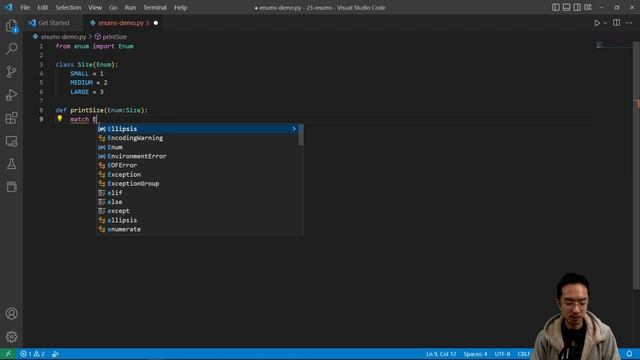Open editor More Actions ellipsis

click(x=629, y=23)
